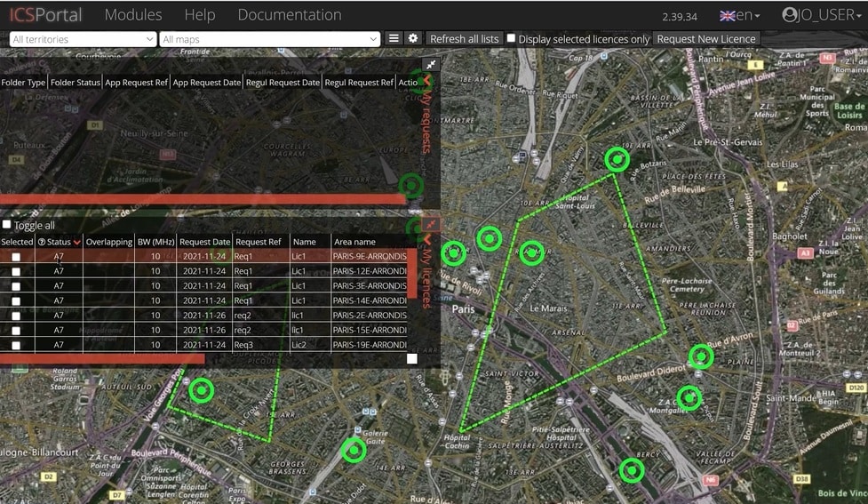868x504 pixels.
Task: Select green site marker near Rue Botzaris
Action: [x=617, y=159]
